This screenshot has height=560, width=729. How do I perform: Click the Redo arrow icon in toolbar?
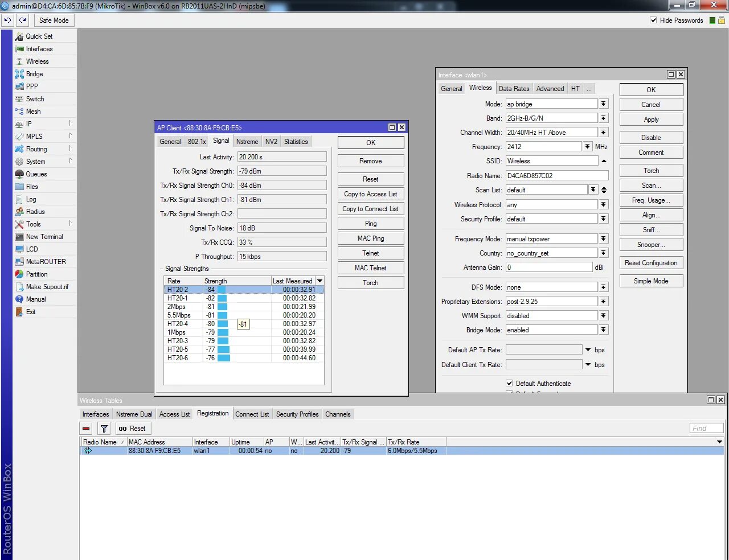tap(22, 20)
